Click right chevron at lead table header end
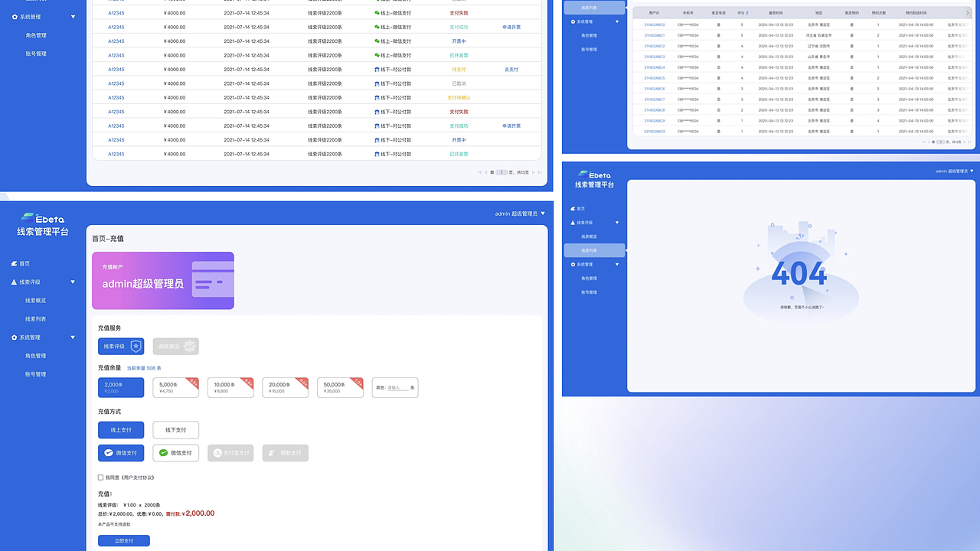 tap(969, 13)
